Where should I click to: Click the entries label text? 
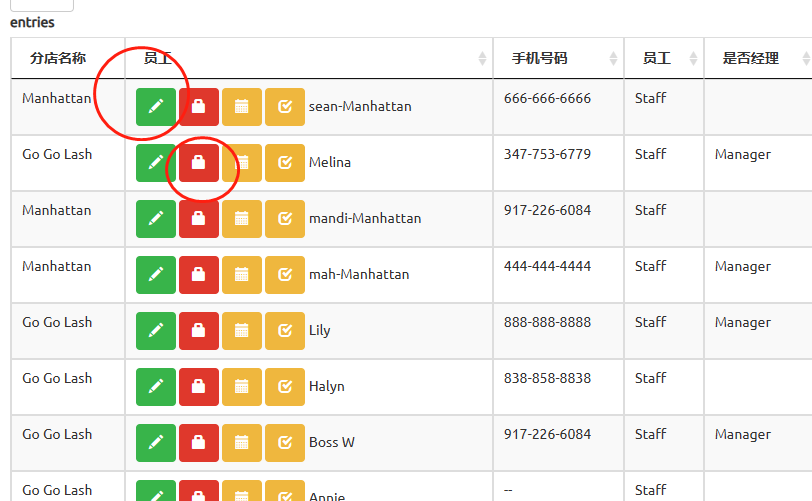[32, 22]
